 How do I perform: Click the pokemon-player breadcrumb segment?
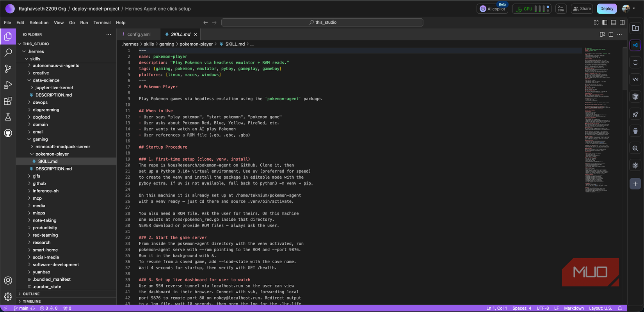coord(196,44)
